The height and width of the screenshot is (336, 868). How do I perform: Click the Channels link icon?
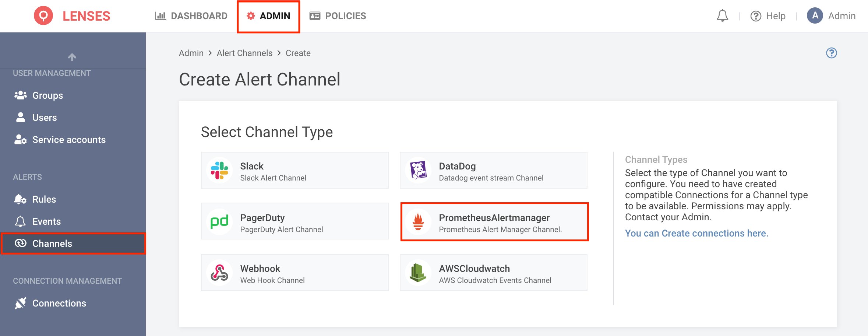(x=21, y=243)
